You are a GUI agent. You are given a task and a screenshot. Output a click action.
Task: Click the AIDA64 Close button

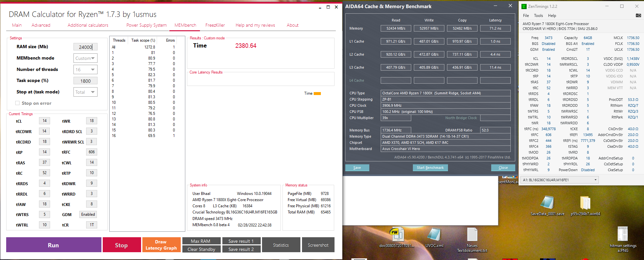(503, 168)
